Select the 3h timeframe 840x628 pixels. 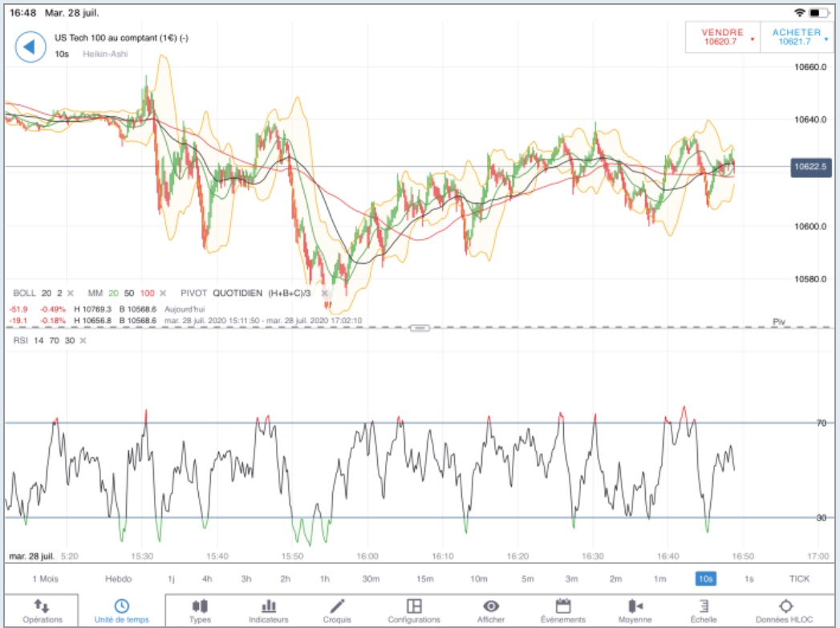coord(246,579)
